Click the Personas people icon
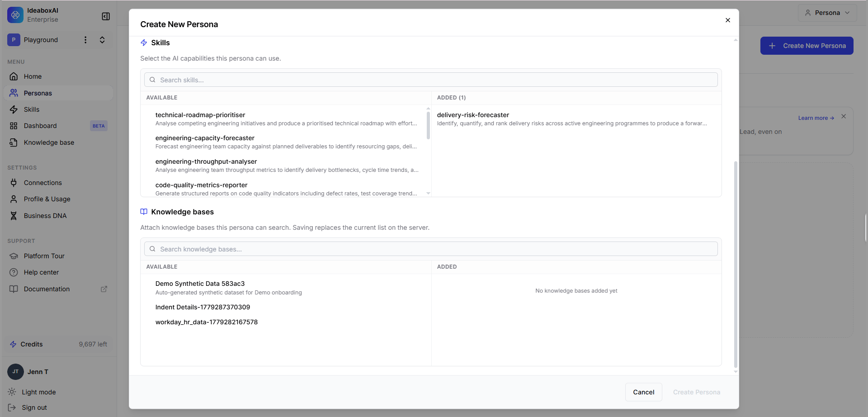This screenshot has width=868, height=417. [x=14, y=93]
